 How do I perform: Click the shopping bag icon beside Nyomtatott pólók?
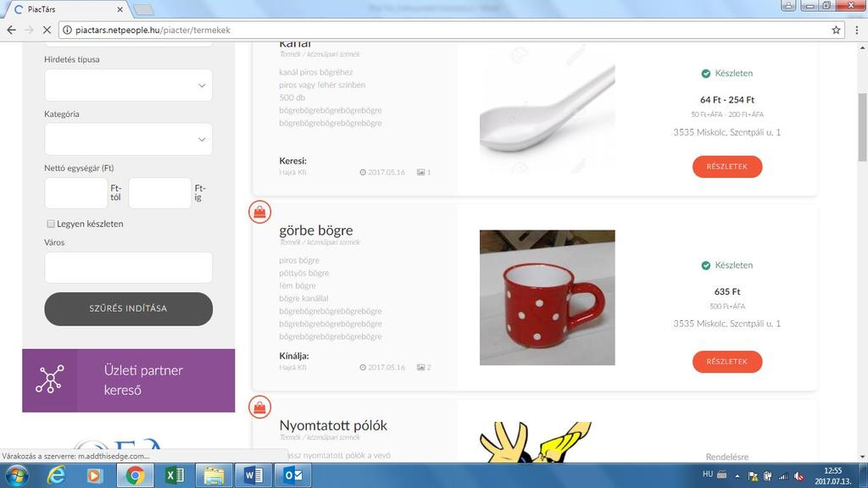tap(259, 408)
